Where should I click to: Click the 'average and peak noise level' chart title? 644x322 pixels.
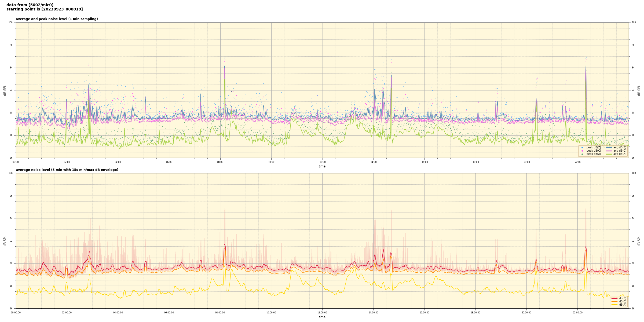pyautogui.click(x=57, y=19)
